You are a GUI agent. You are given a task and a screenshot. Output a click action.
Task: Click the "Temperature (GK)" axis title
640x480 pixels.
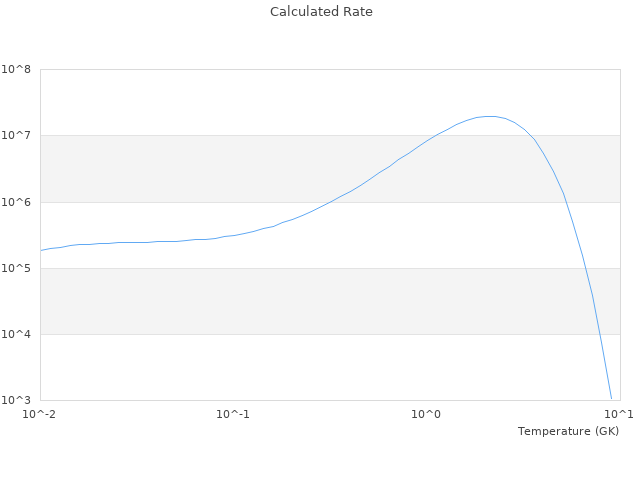coord(568,431)
